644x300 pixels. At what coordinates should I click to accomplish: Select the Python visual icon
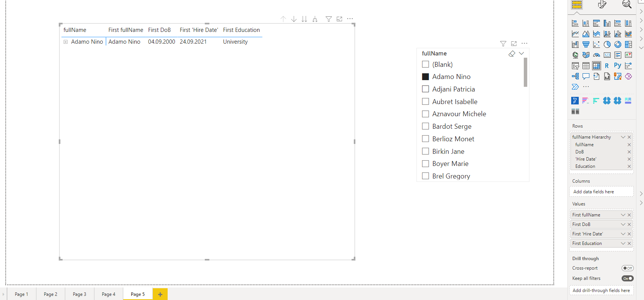point(618,66)
